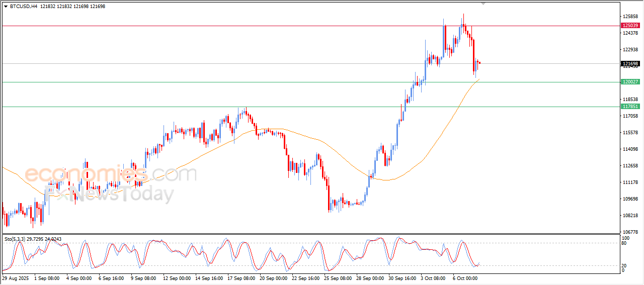Click the 125885 value on price axis

pyautogui.click(x=630, y=17)
